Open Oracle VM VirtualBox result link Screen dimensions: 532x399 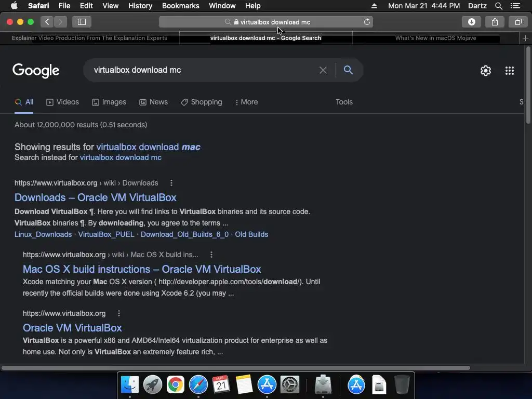pyautogui.click(x=72, y=328)
